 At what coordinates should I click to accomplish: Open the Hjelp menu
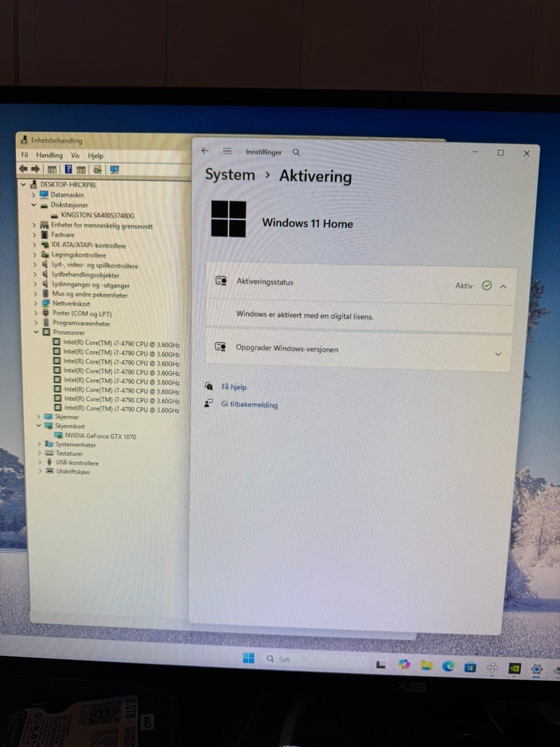click(x=96, y=156)
